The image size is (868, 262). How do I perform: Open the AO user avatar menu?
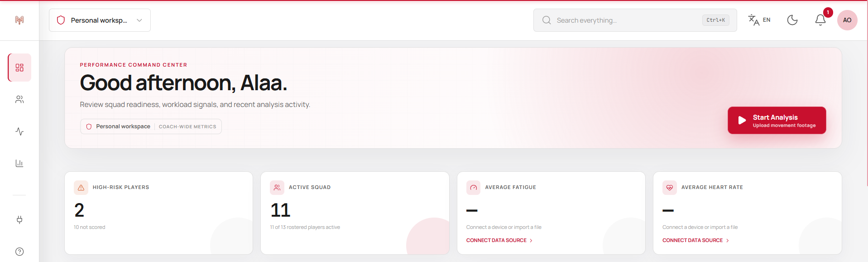point(847,20)
